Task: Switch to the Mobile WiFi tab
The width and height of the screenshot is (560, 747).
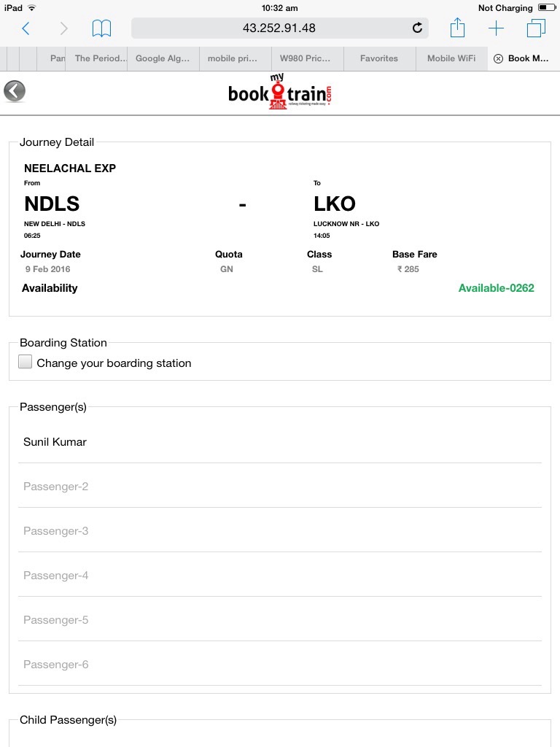Action: click(451, 58)
